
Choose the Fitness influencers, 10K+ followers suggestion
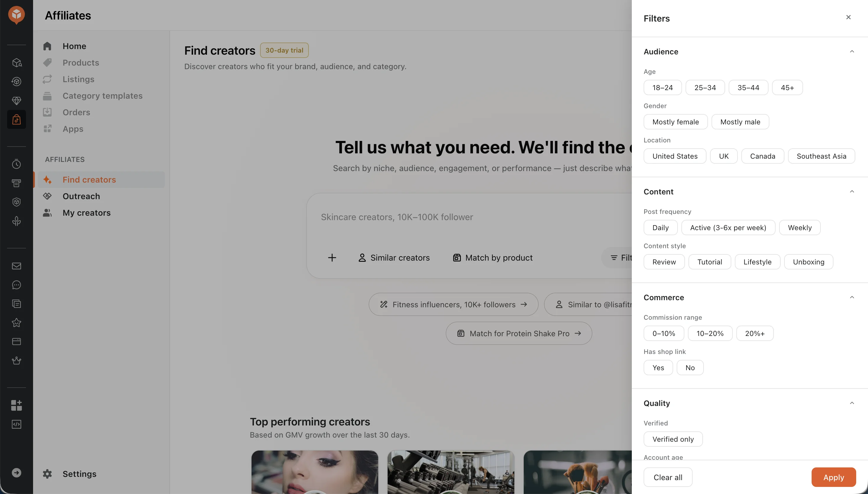(x=453, y=305)
